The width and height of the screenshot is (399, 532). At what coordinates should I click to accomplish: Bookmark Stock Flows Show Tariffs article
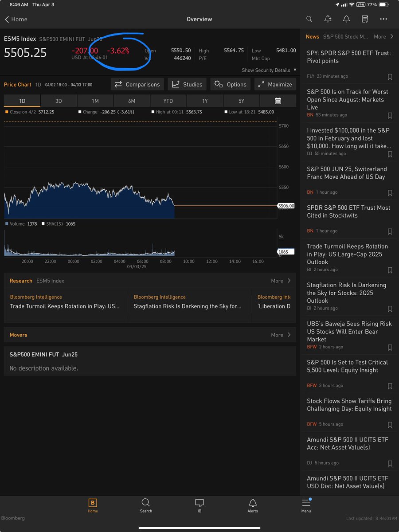pyautogui.click(x=390, y=424)
